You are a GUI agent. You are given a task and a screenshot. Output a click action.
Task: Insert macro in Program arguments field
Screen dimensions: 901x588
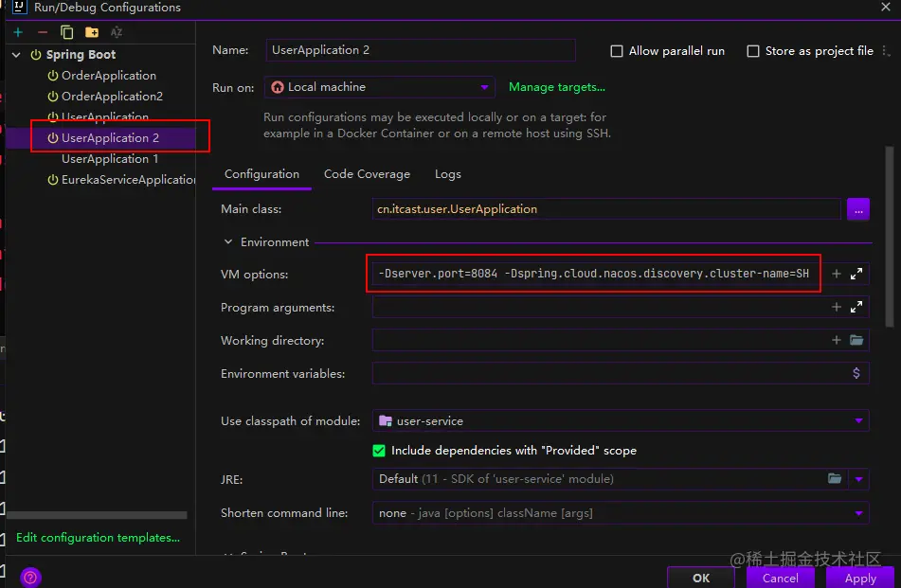coord(837,307)
